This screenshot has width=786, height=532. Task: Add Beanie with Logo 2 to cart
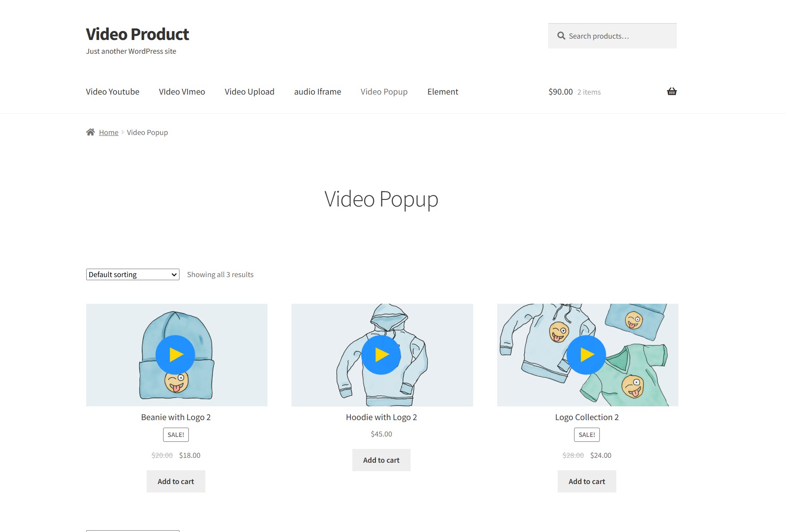pos(176,481)
